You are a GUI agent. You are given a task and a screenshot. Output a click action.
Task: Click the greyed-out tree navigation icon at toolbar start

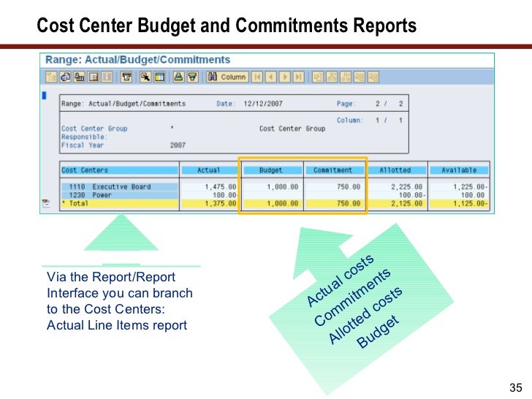51,77
